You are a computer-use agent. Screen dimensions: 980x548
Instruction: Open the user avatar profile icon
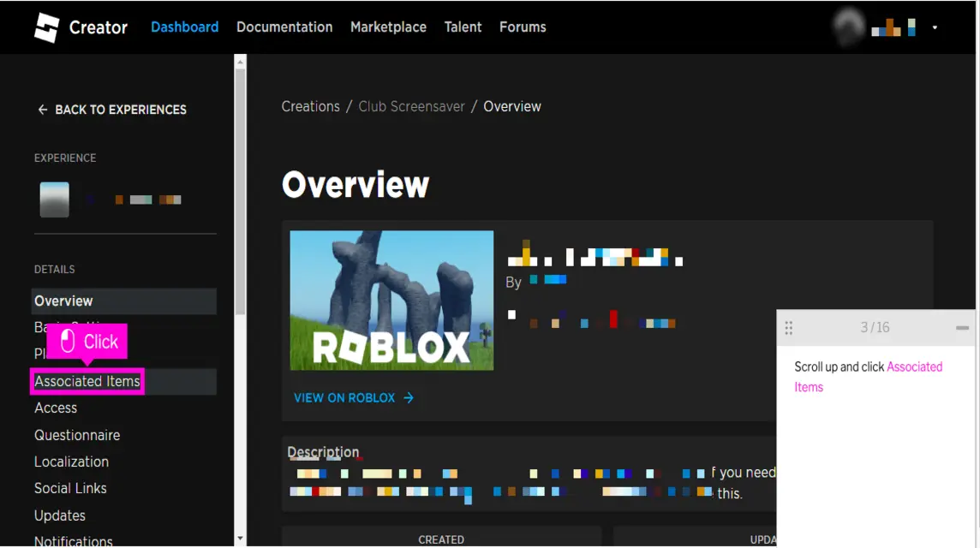point(848,27)
